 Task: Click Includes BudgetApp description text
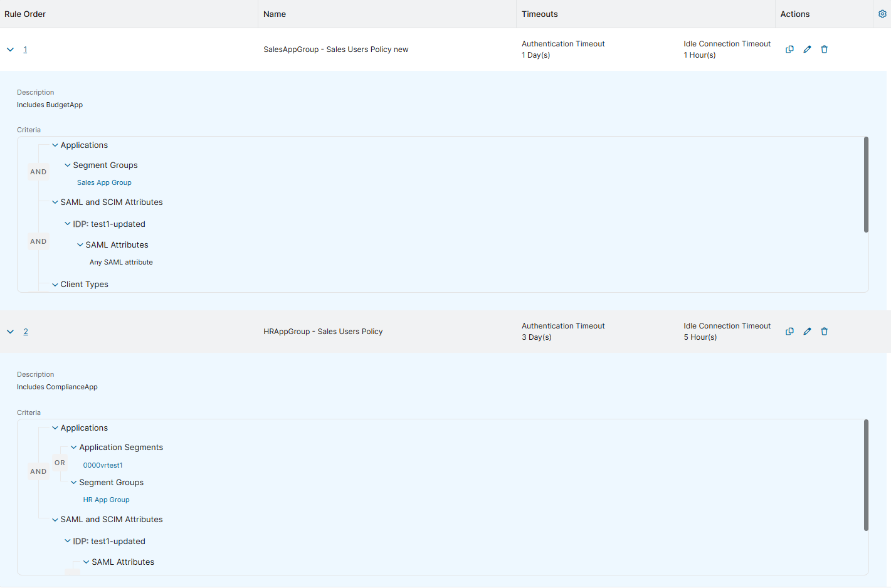tap(50, 105)
